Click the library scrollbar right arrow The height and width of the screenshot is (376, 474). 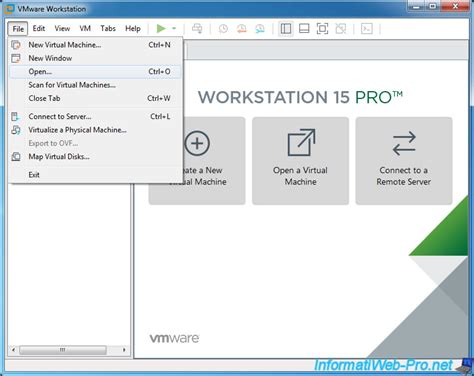coord(124,350)
